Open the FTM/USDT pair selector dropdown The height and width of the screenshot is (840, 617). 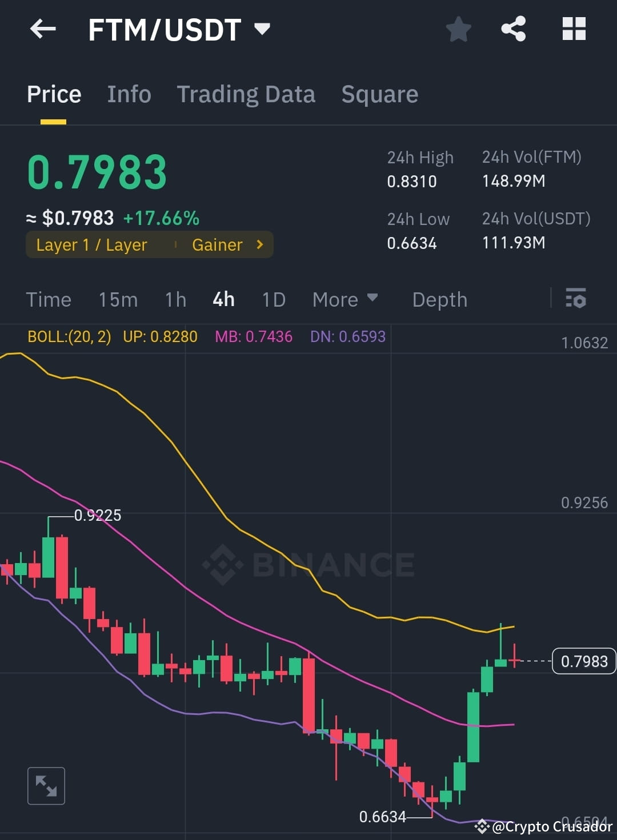coord(262,29)
